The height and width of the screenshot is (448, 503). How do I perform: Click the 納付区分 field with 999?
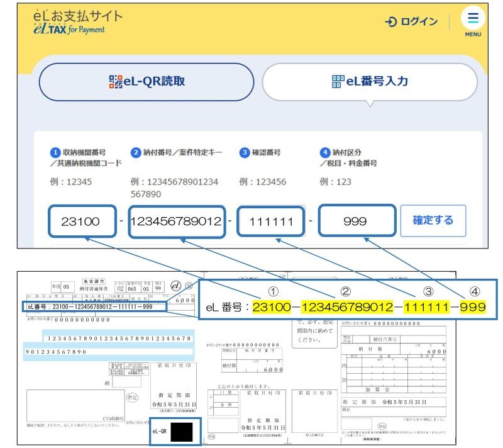tap(357, 220)
